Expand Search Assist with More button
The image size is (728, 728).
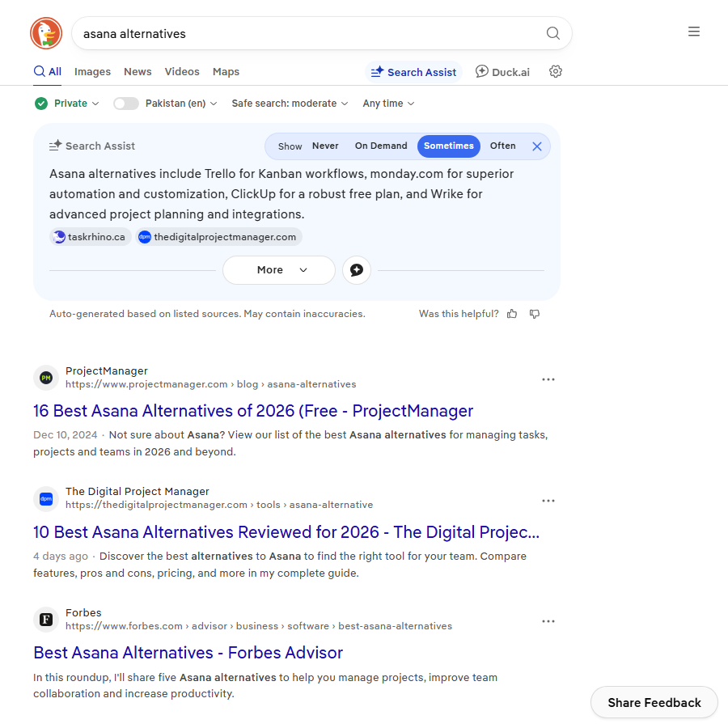point(278,269)
